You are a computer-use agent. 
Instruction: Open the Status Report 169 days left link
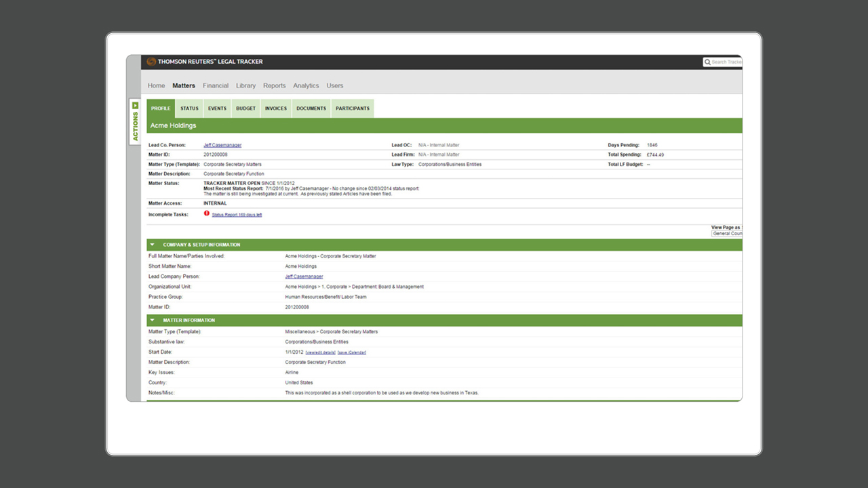point(237,215)
